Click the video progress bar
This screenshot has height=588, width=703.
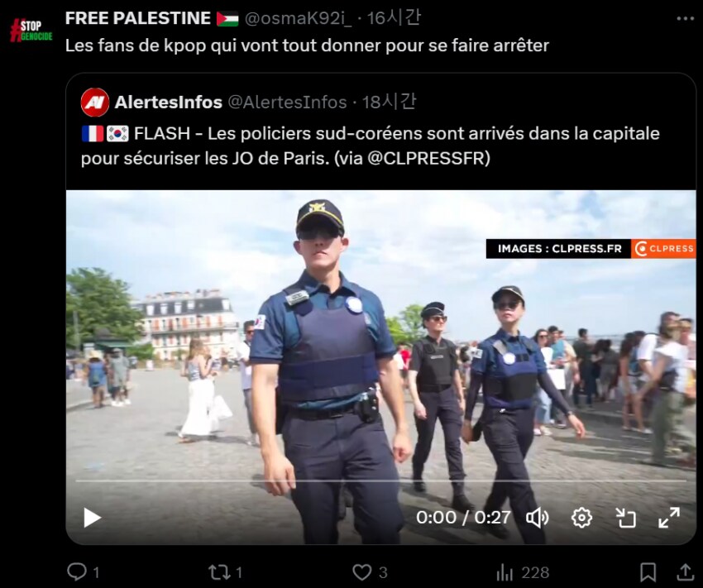[x=380, y=480]
